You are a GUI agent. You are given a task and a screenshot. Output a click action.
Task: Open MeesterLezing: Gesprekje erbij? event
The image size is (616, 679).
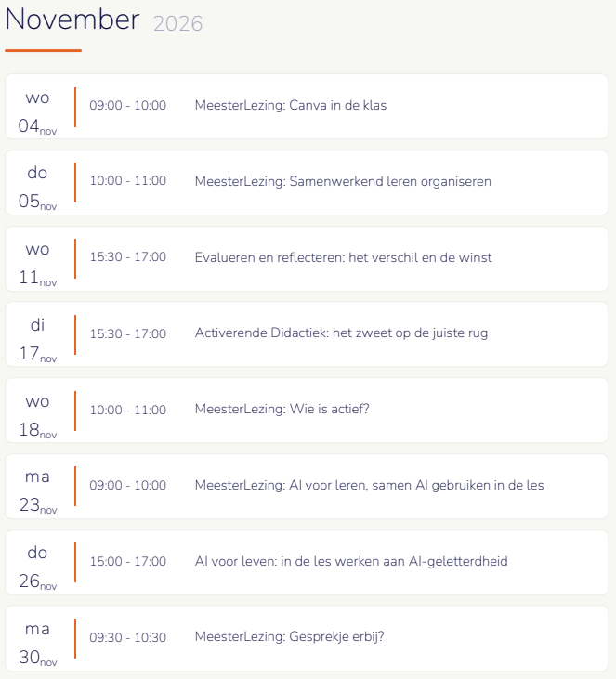click(289, 637)
